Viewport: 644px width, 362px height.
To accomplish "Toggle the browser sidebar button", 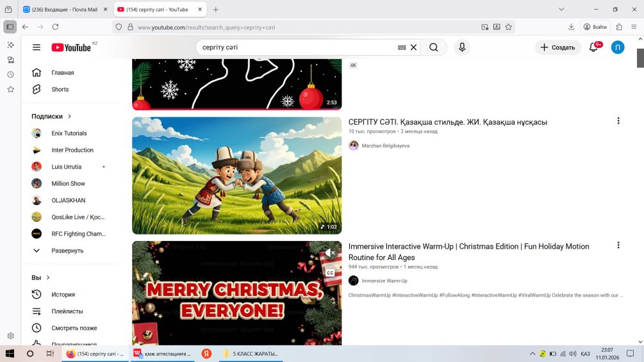I will click(10, 27).
